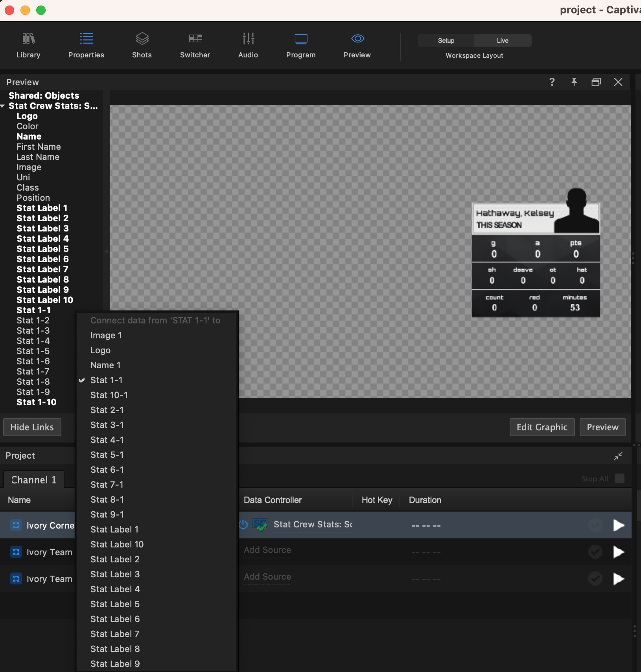641x672 pixels.
Task: Open the Properties list icon
Action: tap(86, 39)
